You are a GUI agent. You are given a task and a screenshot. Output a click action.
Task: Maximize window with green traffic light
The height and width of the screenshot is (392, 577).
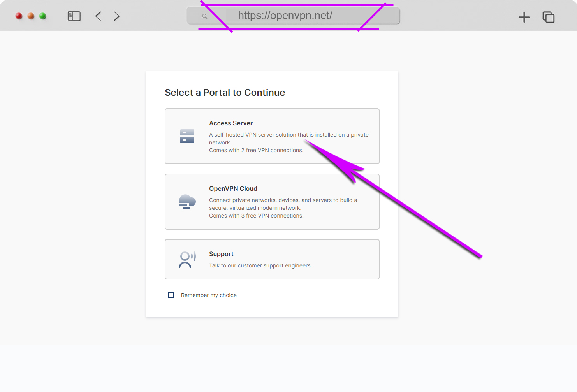coord(43,16)
